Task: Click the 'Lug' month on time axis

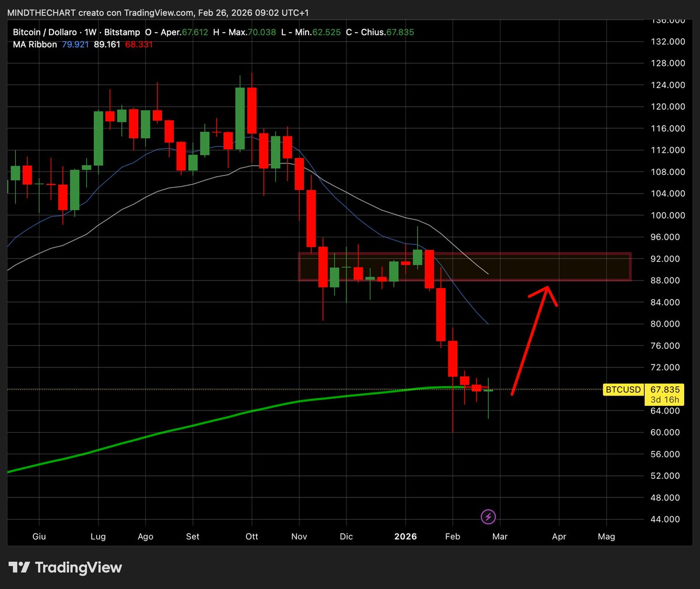Action: click(98, 537)
